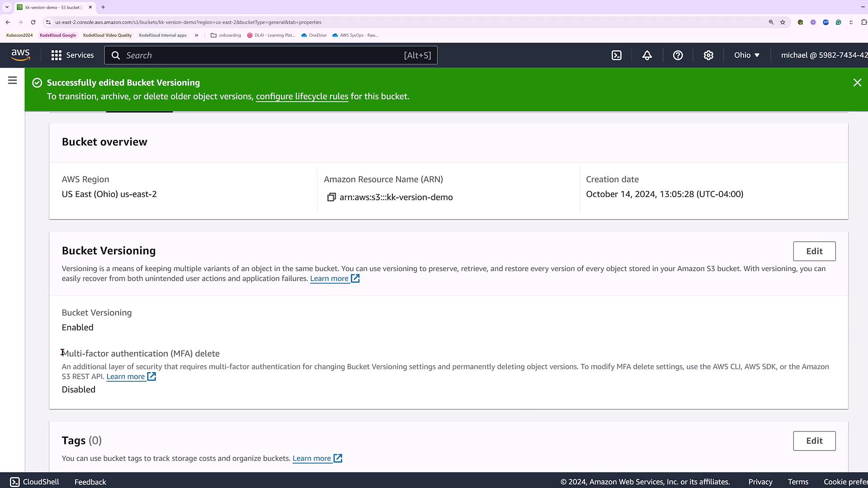Open the onboarding bookmarks folder

226,35
